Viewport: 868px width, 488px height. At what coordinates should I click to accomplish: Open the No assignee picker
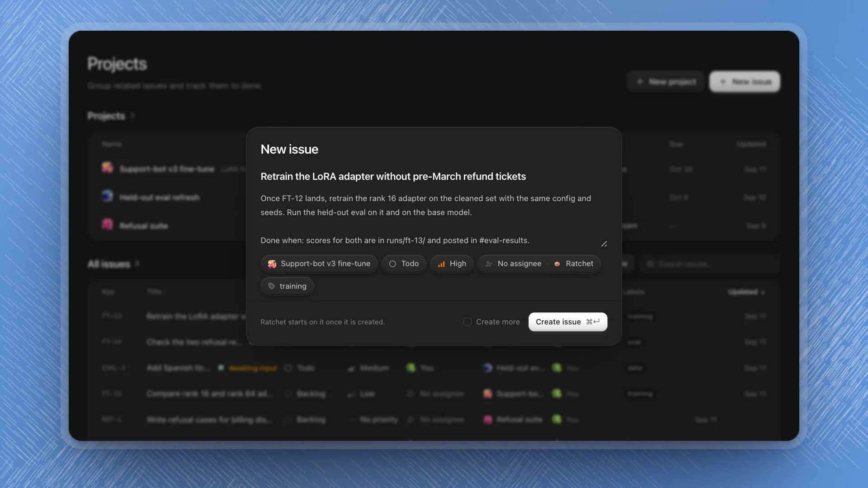coord(513,263)
